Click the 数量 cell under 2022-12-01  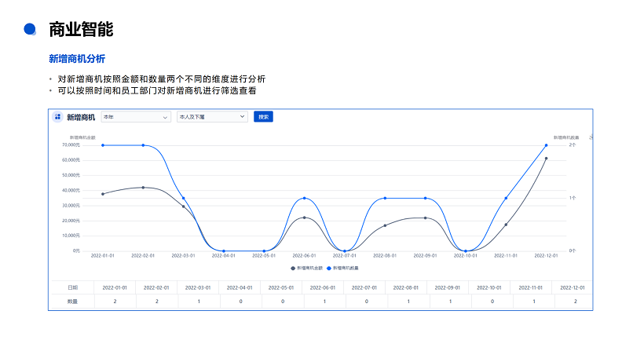[x=574, y=302]
